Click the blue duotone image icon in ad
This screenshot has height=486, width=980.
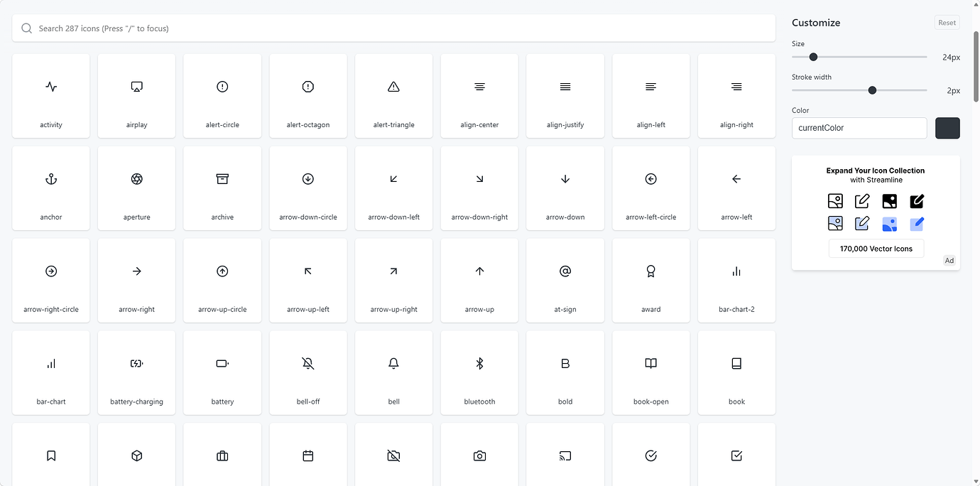889,224
